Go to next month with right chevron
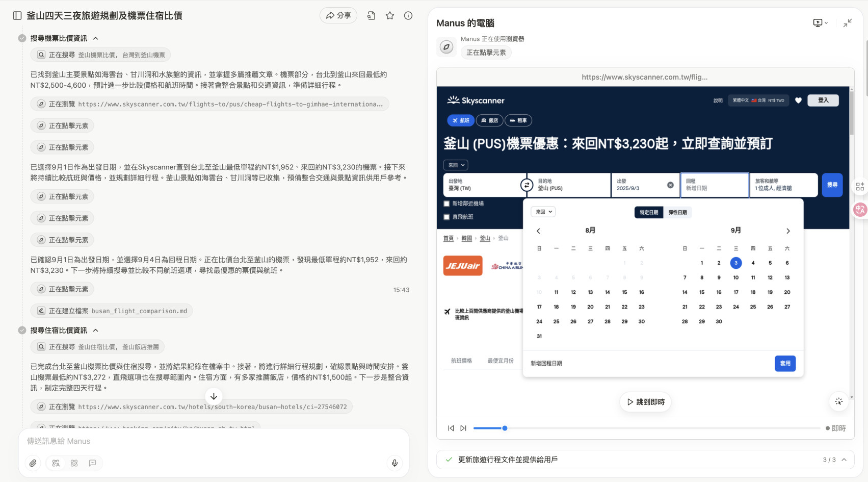This screenshot has height=482, width=868. point(788,231)
